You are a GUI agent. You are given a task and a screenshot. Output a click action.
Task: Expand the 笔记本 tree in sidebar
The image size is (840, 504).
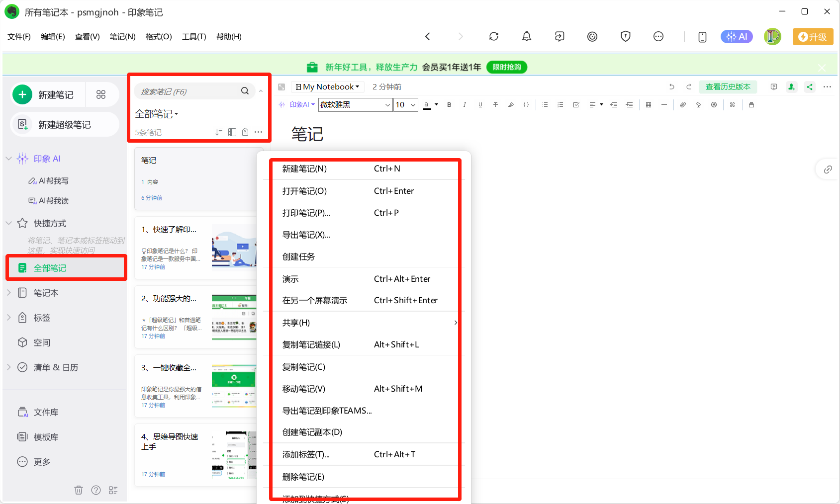point(8,293)
